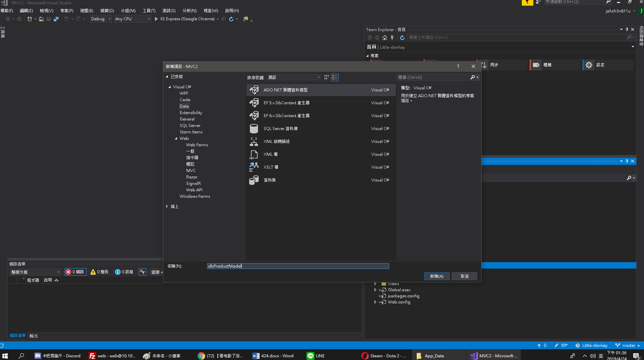Screen dimensions: 644x360
Task: Select Data category in tree
Action: [x=184, y=106]
